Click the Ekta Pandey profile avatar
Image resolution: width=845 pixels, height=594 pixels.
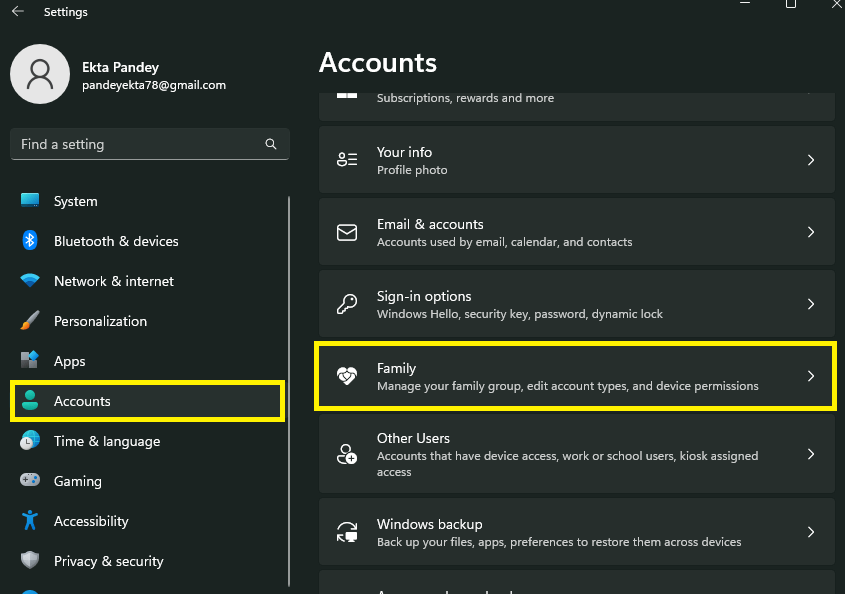coord(40,76)
